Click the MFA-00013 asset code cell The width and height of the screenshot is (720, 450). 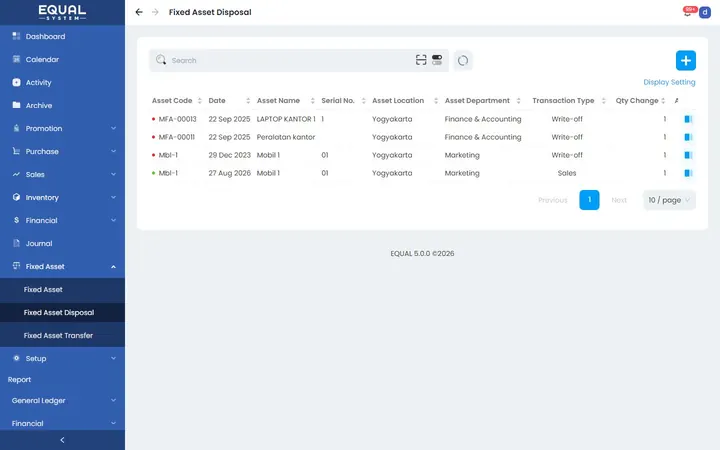[x=177, y=119]
